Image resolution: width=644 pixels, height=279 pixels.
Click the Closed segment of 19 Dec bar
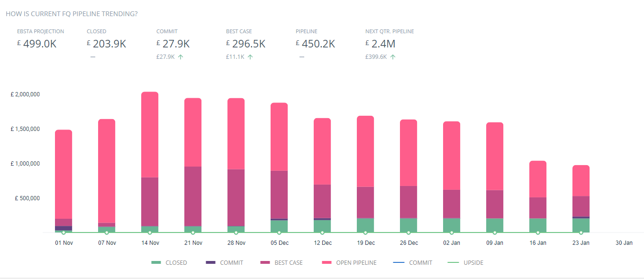(x=365, y=225)
